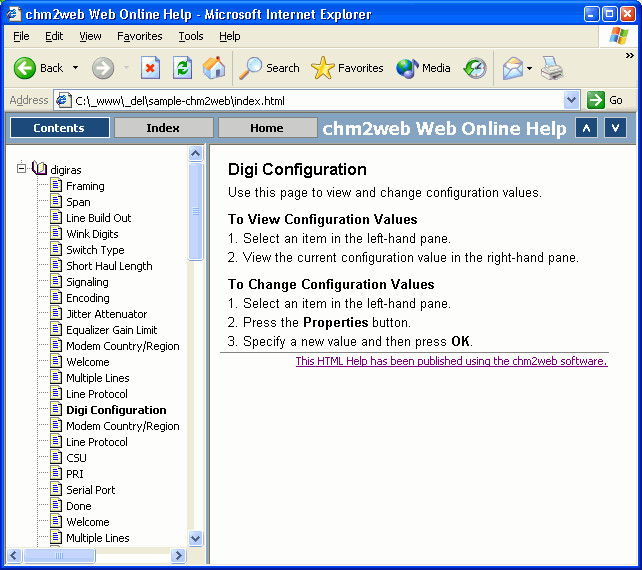This screenshot has width=642, height=570.
Task: Open the Mail dropdown arrow
Action: tap(529, 68)
